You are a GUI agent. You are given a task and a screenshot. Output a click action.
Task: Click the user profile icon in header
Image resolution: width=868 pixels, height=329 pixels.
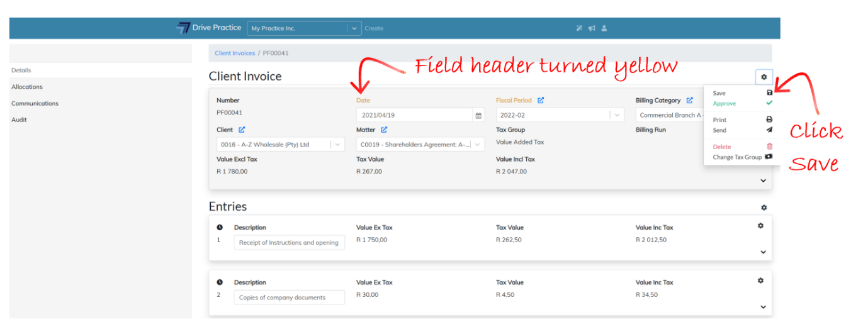coord(604,28)
